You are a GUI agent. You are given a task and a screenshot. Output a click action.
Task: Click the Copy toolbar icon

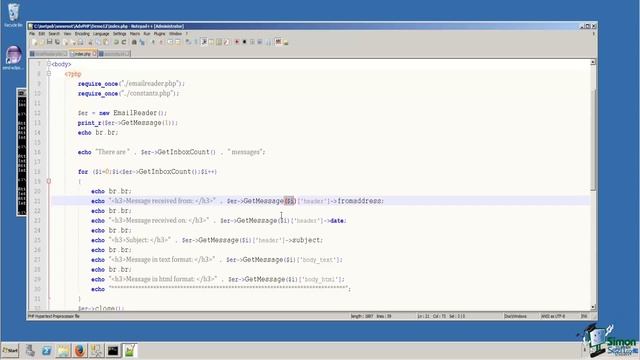(98, 42)
